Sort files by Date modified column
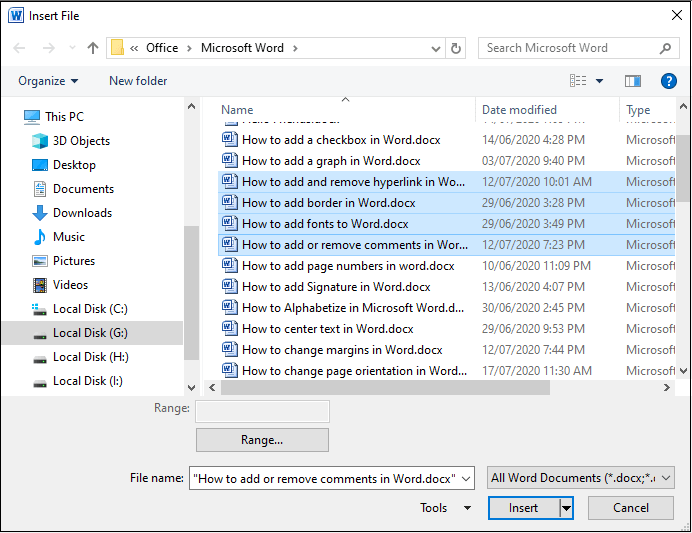This screenshot has width=692, height=533. click(x=519, y=110)
